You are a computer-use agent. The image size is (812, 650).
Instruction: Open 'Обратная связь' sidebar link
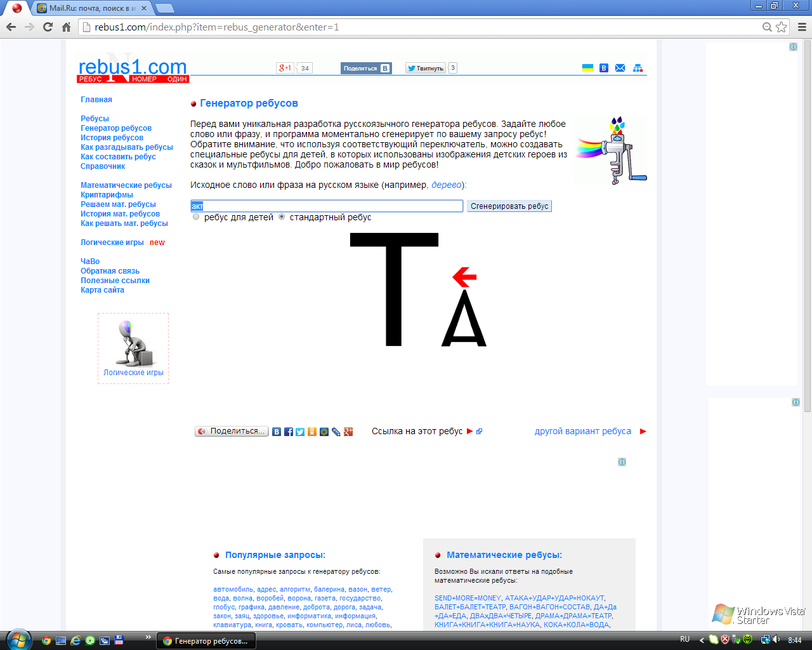point(110,271)
